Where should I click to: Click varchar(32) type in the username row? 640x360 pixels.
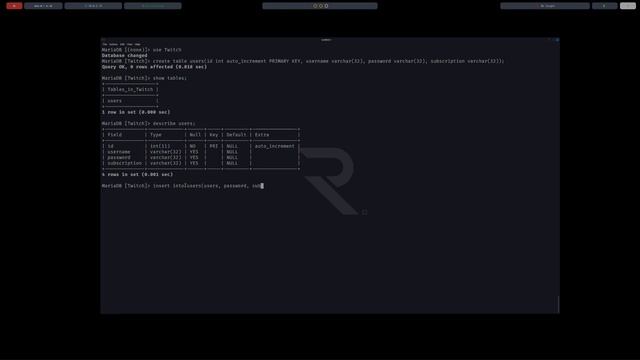pyautogui.click(x=166, y=152)
